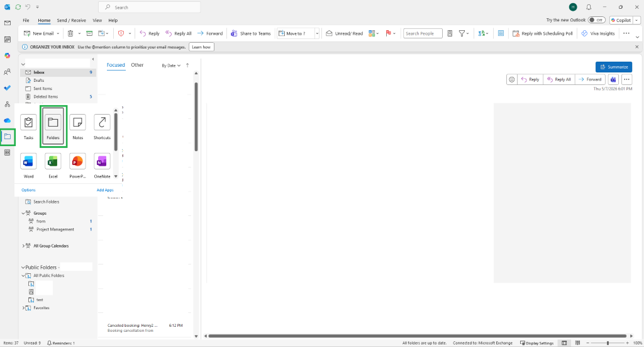644x347 pixels.
Task: Toggle the Try the new Outlook switch
Action: coord(596,20)
